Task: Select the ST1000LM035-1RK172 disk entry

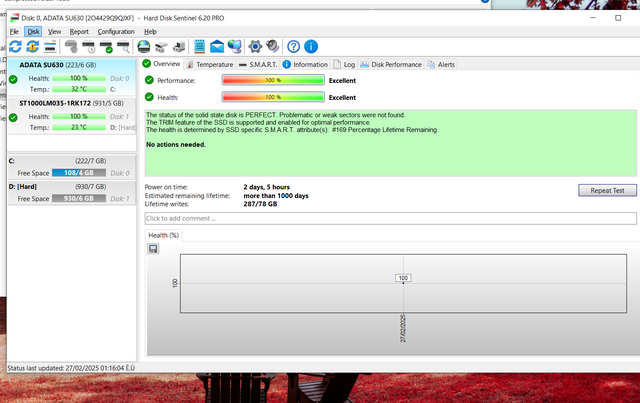Action: pyautogui.click(x=68, y=102)
